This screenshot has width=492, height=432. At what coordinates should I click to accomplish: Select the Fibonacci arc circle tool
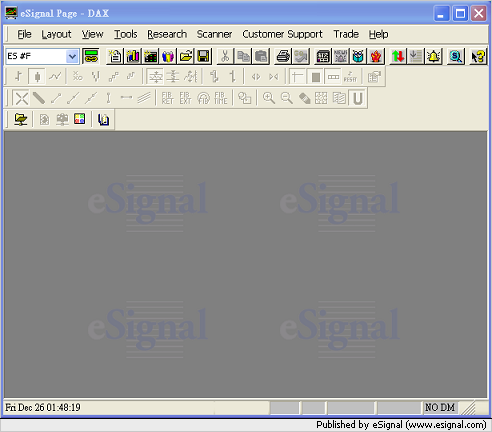(x=203, y=98)
